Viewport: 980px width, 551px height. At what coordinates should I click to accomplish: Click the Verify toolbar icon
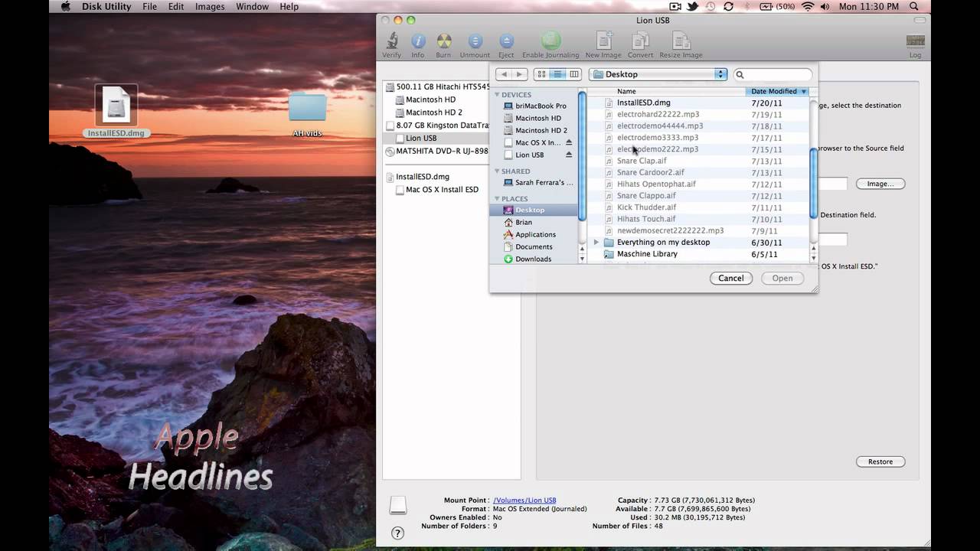[x=391, y=45]
